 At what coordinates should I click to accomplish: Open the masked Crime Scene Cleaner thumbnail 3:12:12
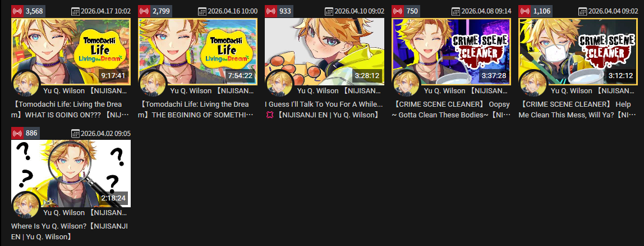pyautogui.click(x=578, y=52)
